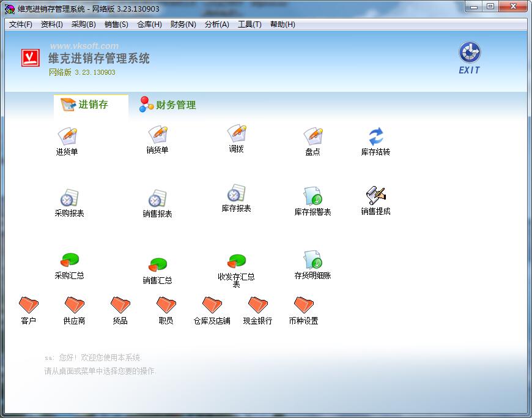Maximize the application window
The width and height of the screenshot is (532, 418).
[x=490, y=7]
